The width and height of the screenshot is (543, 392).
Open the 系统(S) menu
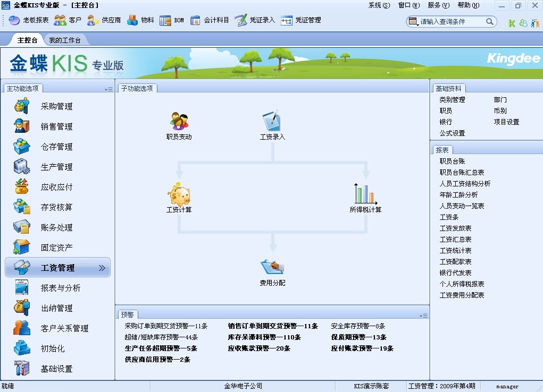(379, 5)
